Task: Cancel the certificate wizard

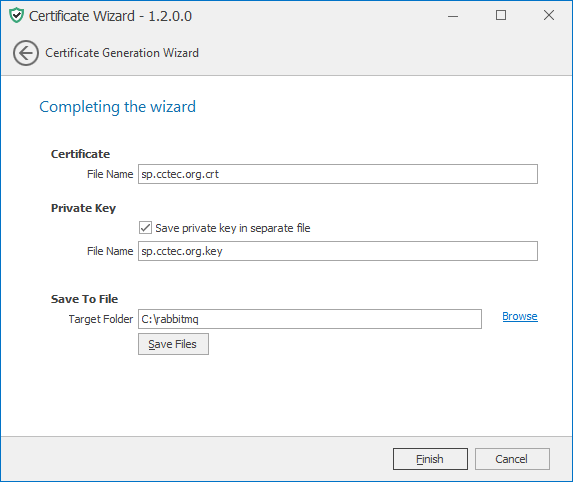Action: [x=512, y=459]
